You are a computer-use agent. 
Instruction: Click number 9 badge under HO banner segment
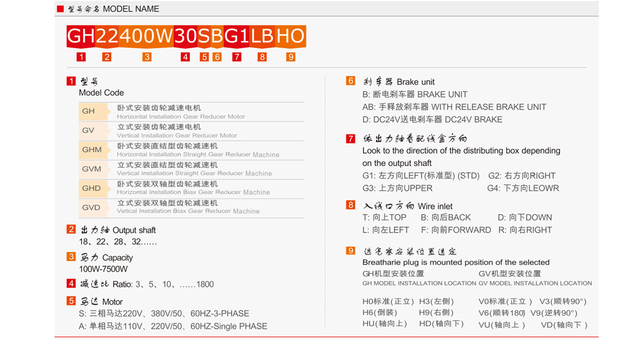click(291, 57)
